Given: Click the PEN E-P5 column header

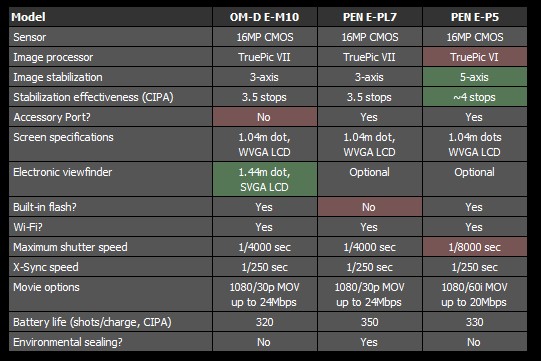Looking at the screenshot, I should [475, 17].
